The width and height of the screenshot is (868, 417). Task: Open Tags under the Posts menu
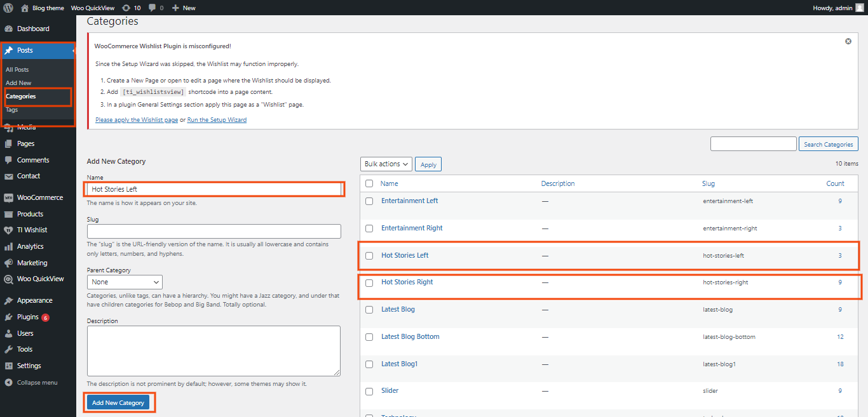pyautogui.click(x=12, y=110)
